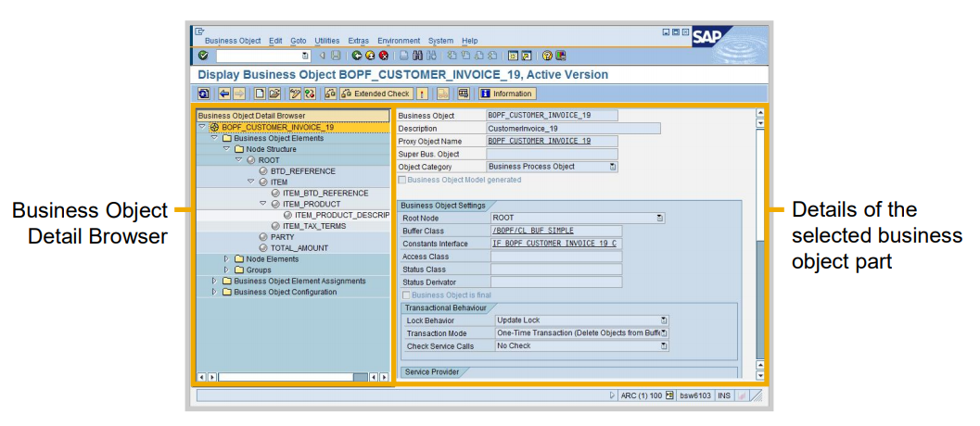
Task: Click the Save diskette icon
Action: (336, 56)
